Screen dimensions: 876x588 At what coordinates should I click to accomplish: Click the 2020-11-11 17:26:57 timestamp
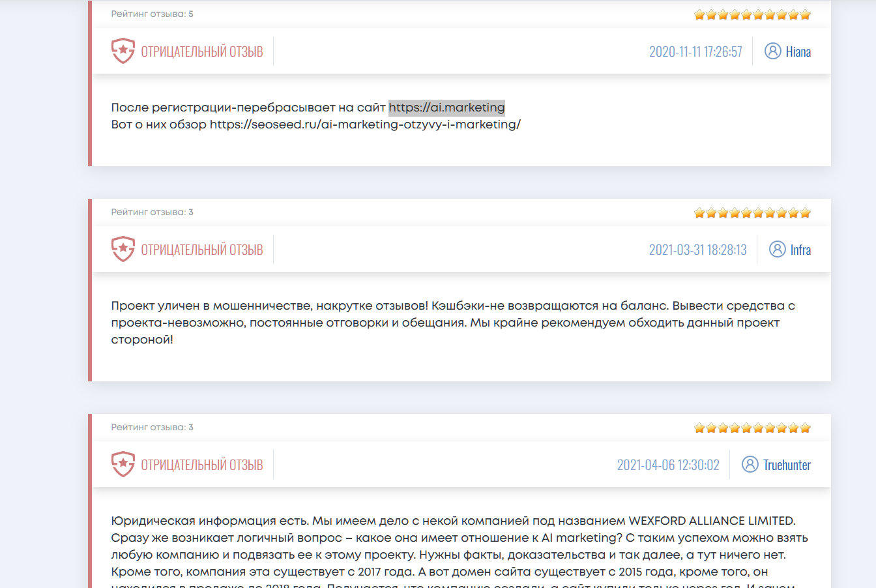(x=695, y=51)
